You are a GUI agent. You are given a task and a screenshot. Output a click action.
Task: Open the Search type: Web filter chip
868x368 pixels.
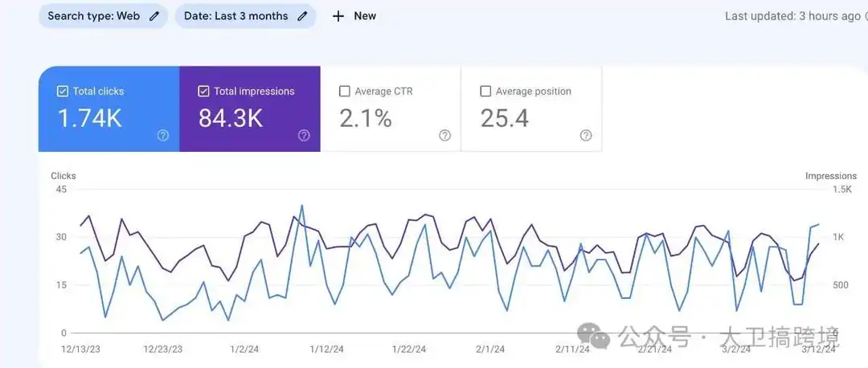103,16
